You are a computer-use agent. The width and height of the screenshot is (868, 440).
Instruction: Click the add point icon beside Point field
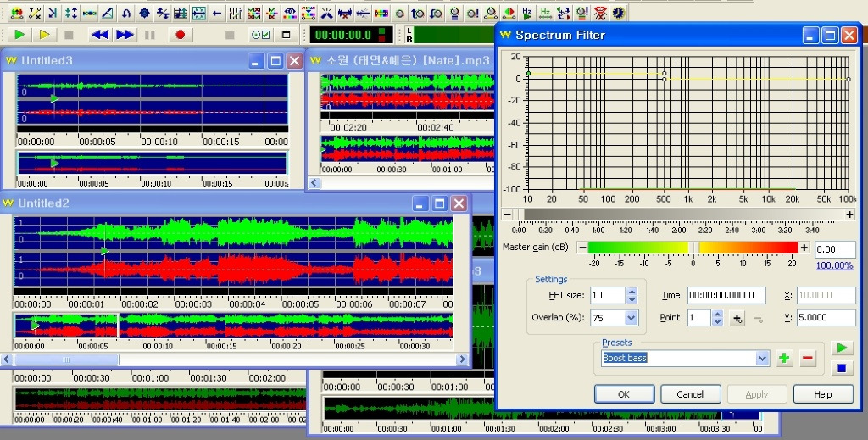coord(737,318)
